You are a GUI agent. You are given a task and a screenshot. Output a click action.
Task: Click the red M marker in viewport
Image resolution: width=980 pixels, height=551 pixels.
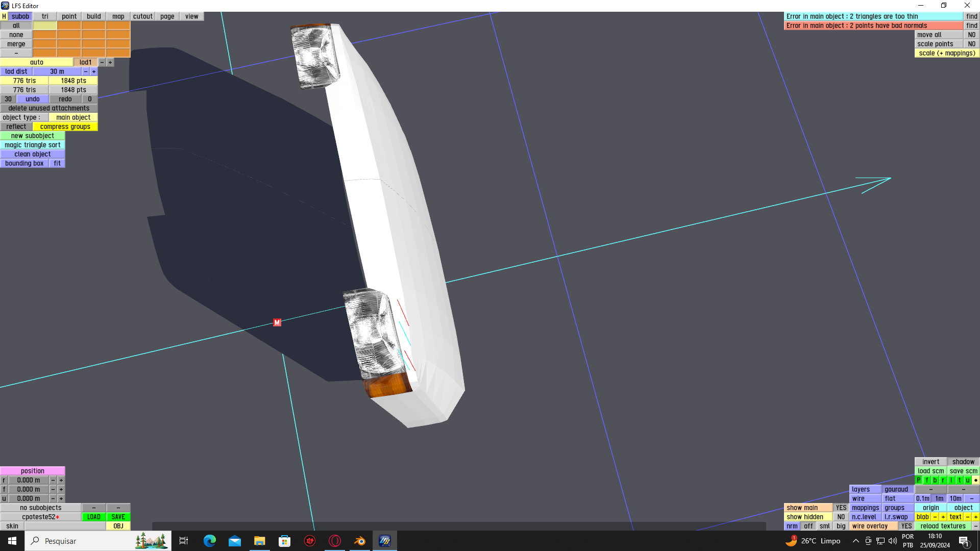pos(277,322)
